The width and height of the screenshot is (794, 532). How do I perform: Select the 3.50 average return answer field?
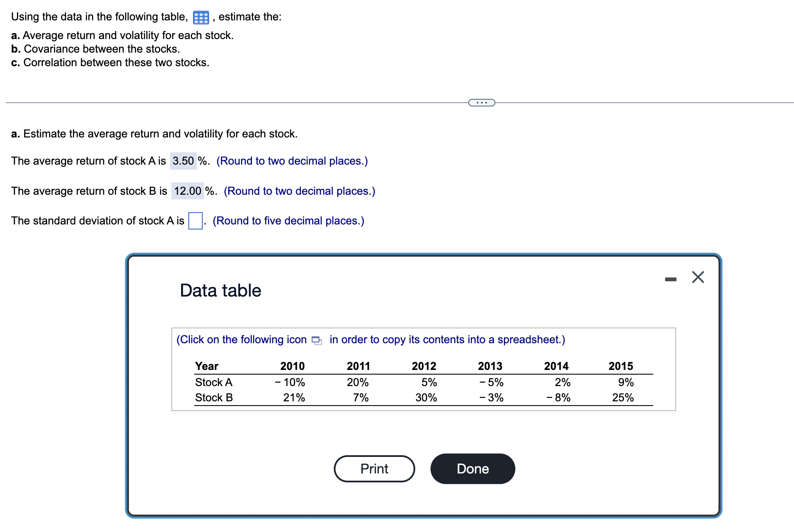tap(183, 161)
